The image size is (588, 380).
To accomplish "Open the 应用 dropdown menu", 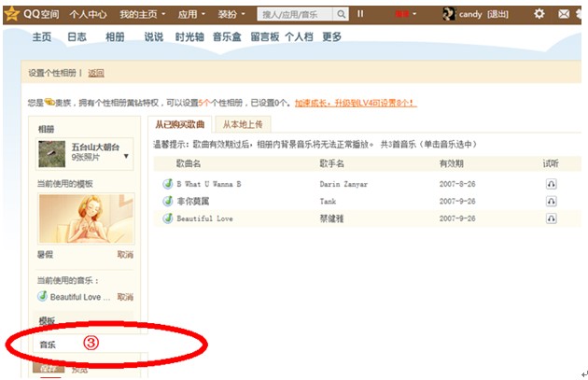I will [191, 14].
